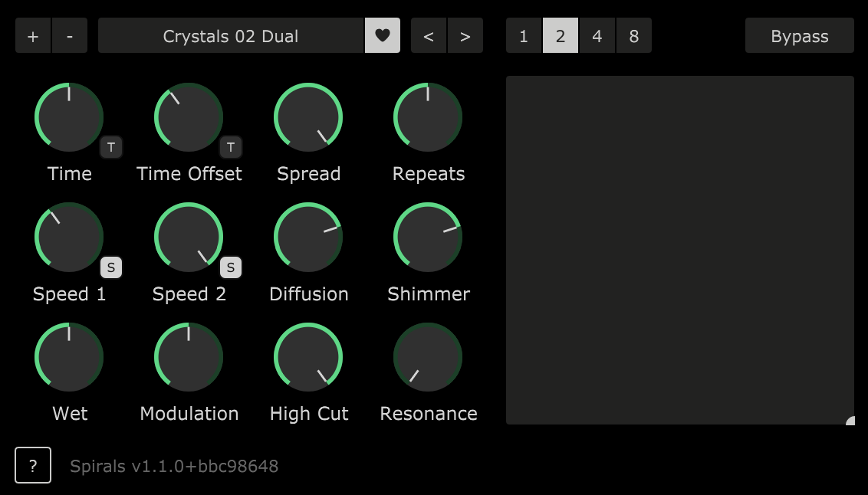
Task: Click the heart favorite icon
Action: click(382, 36)
